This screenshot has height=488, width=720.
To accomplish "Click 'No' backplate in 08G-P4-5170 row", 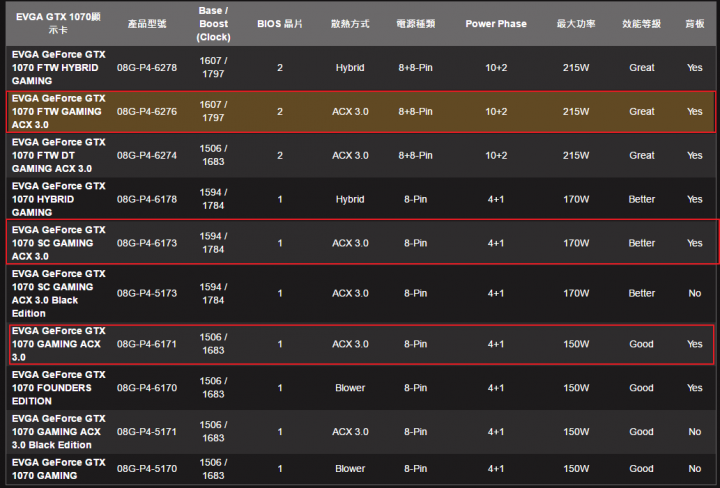I will coord(695,469).
